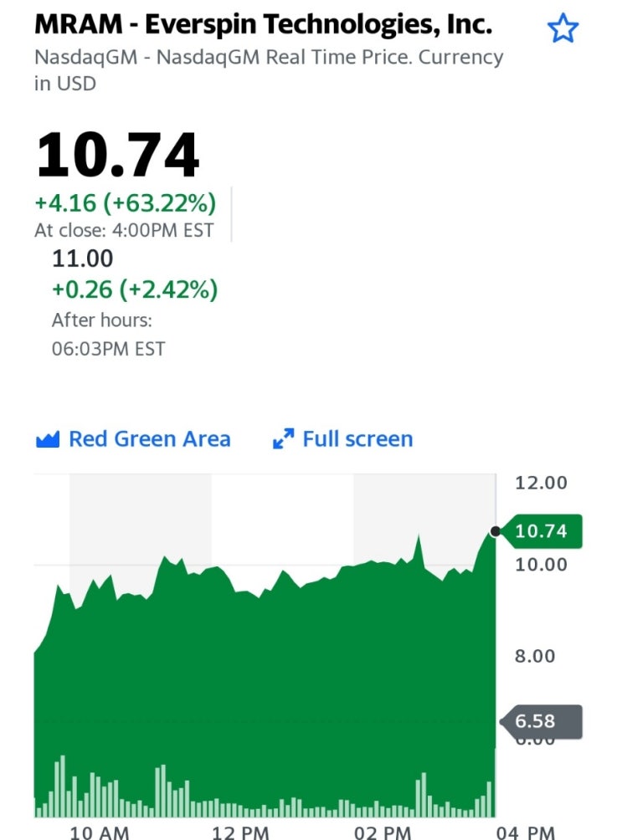Click the volume bar spike after 02 PM

coord(424,795)
